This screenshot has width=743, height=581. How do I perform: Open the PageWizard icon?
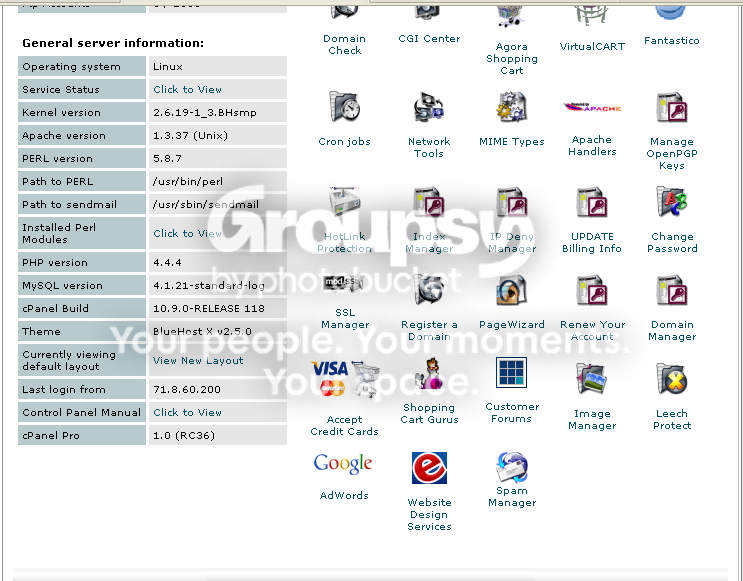point(511,290)
